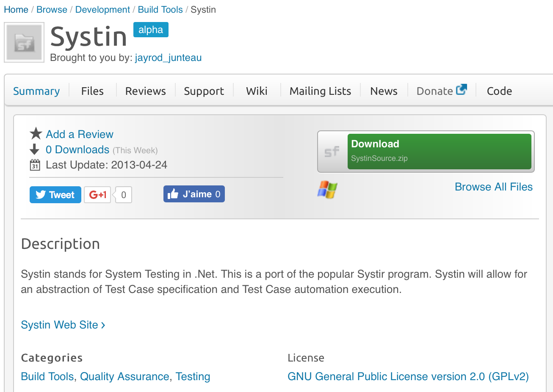Visit the Systin Web Site

59,325
